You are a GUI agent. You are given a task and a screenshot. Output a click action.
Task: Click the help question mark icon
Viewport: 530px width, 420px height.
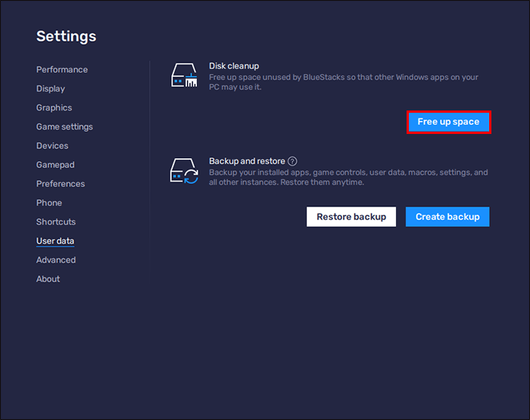(x=292, y=161)
